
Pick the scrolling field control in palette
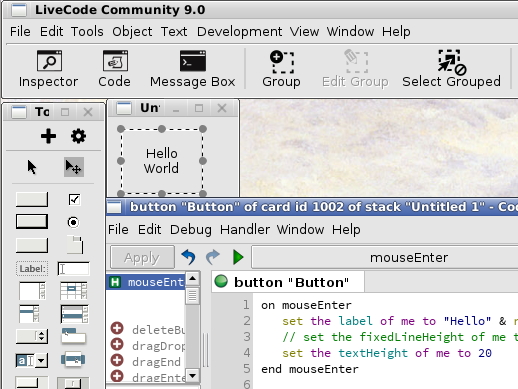32,291
